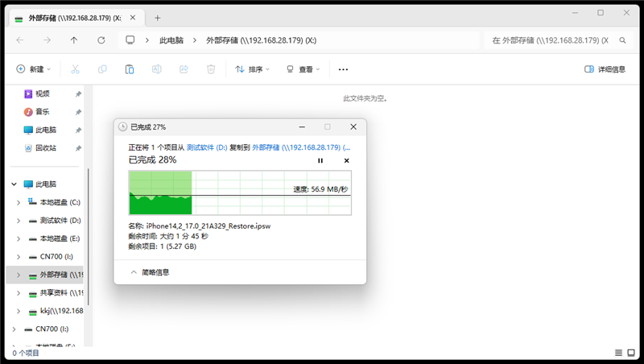Viewport: 644px width, 364px height.
Task: Close the 外部存储 tab
Action: tap(133, 18)
